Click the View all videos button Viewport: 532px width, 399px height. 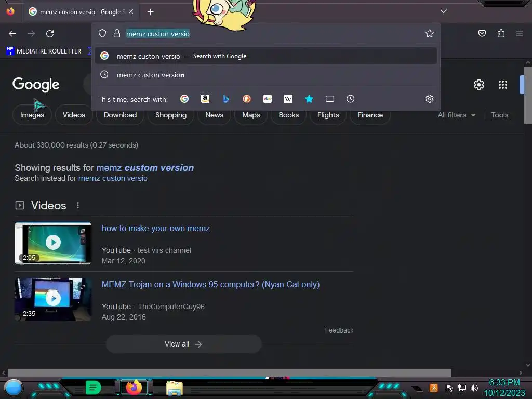click(183, 344)
